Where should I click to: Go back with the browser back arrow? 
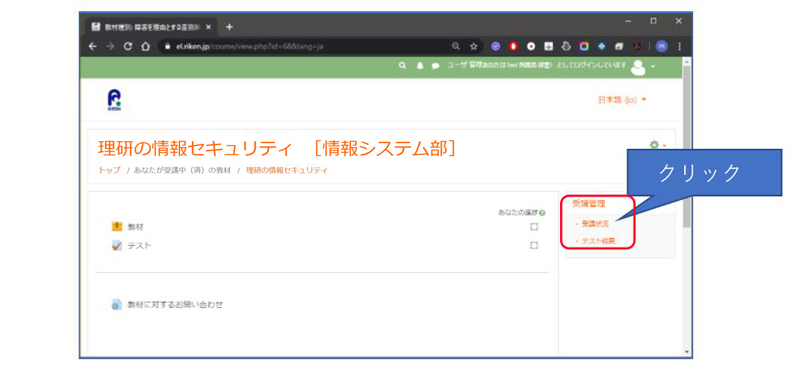point(92,46)
